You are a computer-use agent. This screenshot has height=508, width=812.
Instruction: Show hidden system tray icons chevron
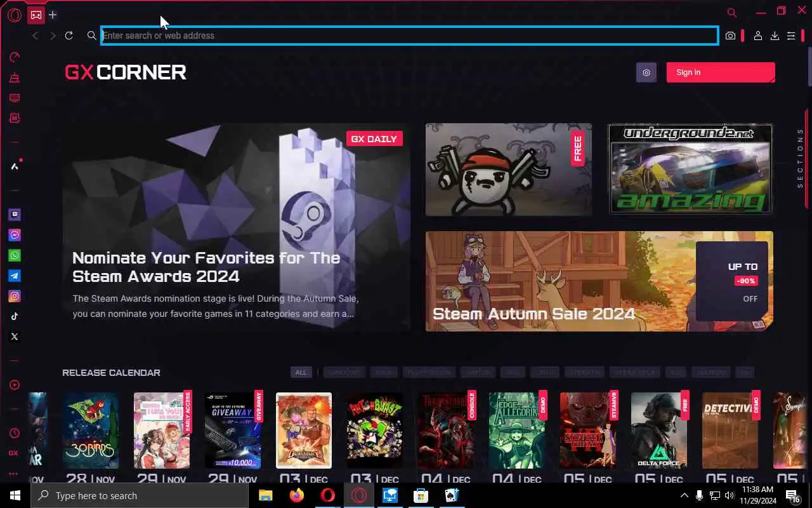(684, 495)
